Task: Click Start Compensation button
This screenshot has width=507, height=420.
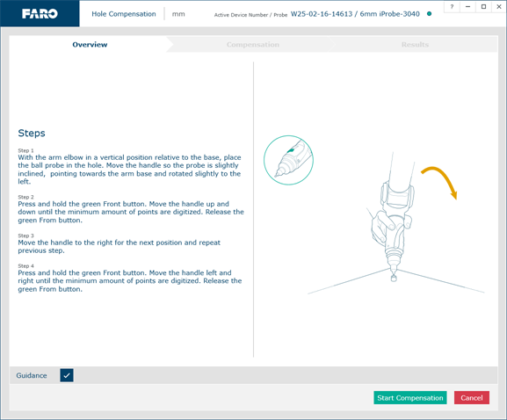Action: pos(410,398)
